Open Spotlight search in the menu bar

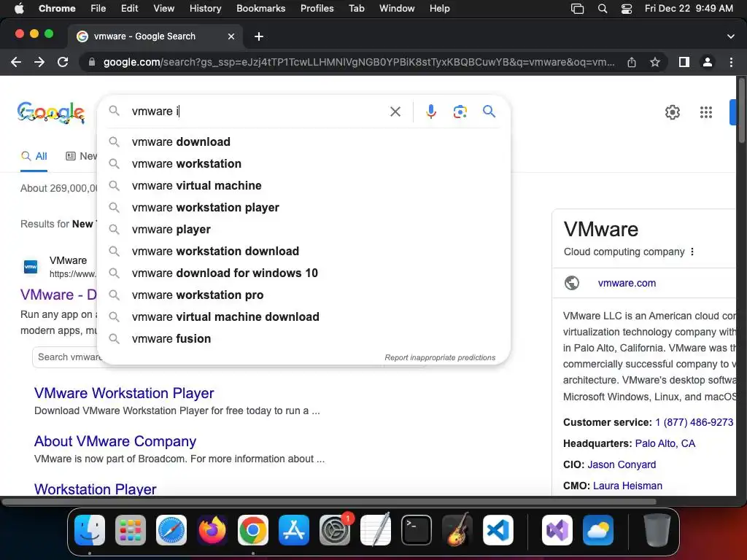pyautogui.click(x=602, y=9)
